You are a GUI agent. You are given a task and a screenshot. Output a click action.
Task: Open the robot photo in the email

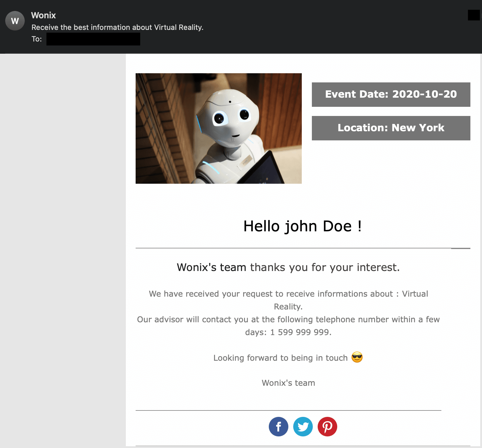coord(219,128)
